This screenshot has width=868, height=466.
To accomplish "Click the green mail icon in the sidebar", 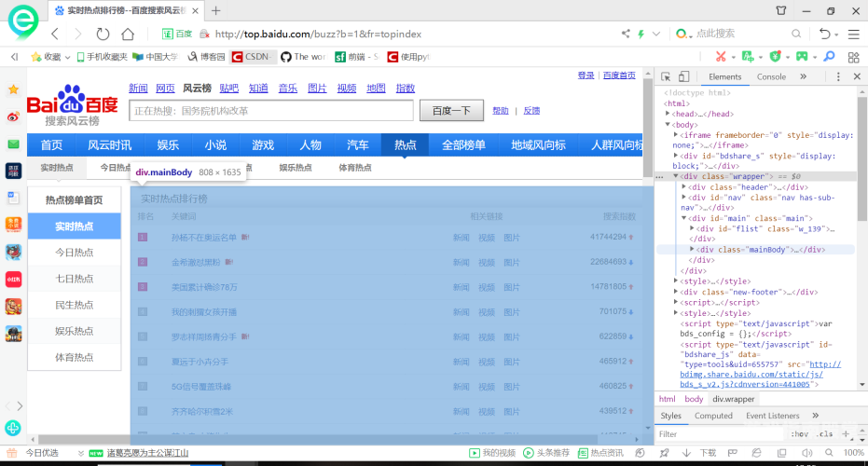I will [13, 144].
